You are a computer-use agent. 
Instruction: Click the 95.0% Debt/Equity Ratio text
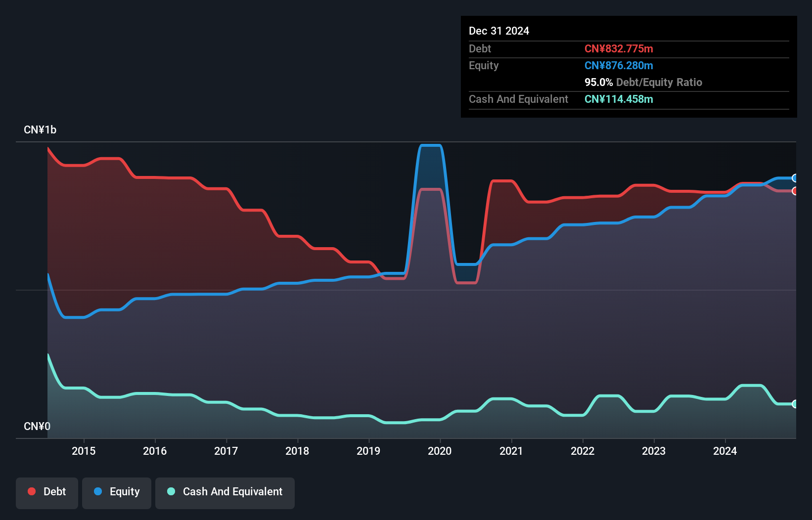click(643, 82)
